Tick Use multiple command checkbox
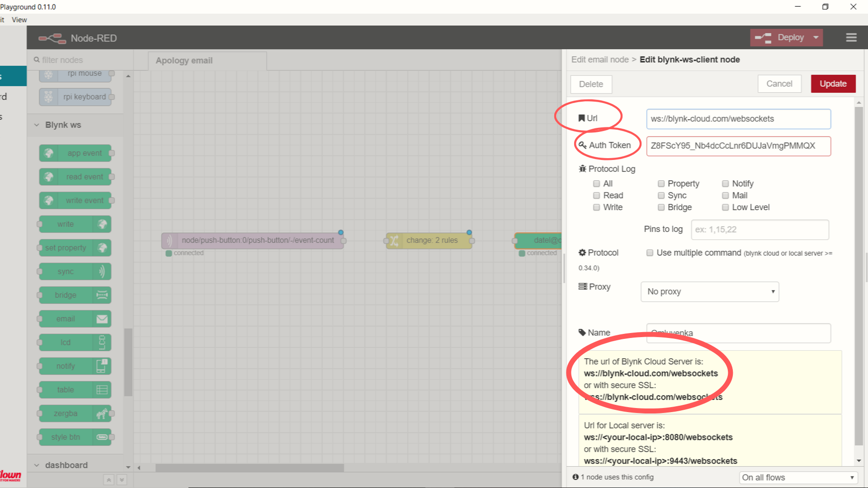868x488 pixels. coord(650,253)
